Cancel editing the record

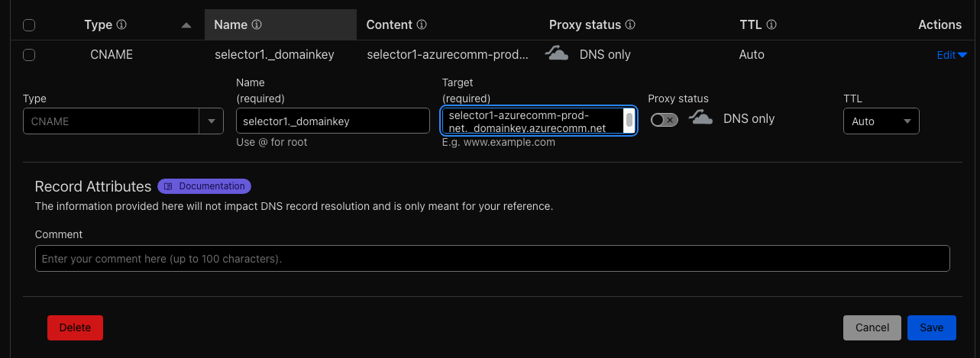coord(872,327)
